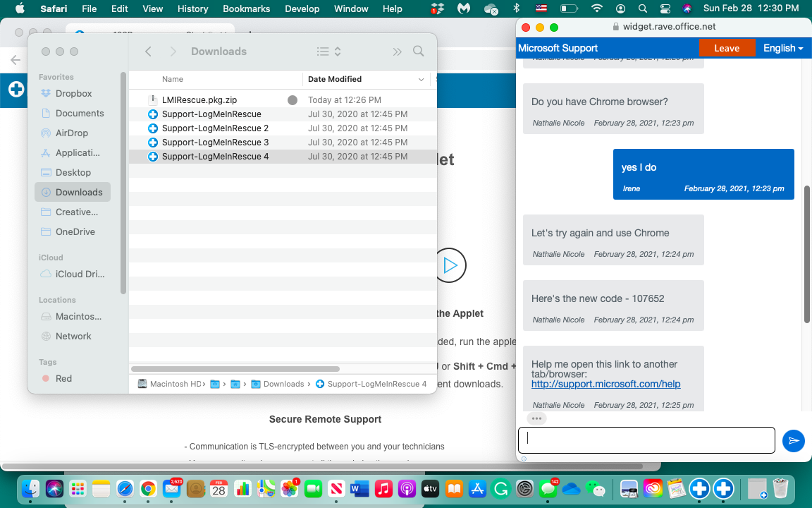Click the Bluetooth menu bar icon
The width and height of the screenshot is (812, 508).
coord(516,8)
